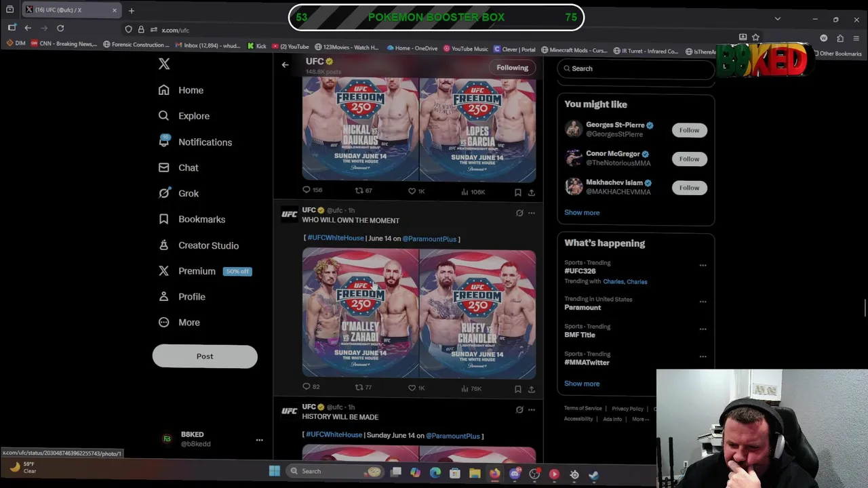
Task: Click the #UFCWhiteHouse hashtag in June 14 post
Action: pyautogui.click(x=336, y=239)
